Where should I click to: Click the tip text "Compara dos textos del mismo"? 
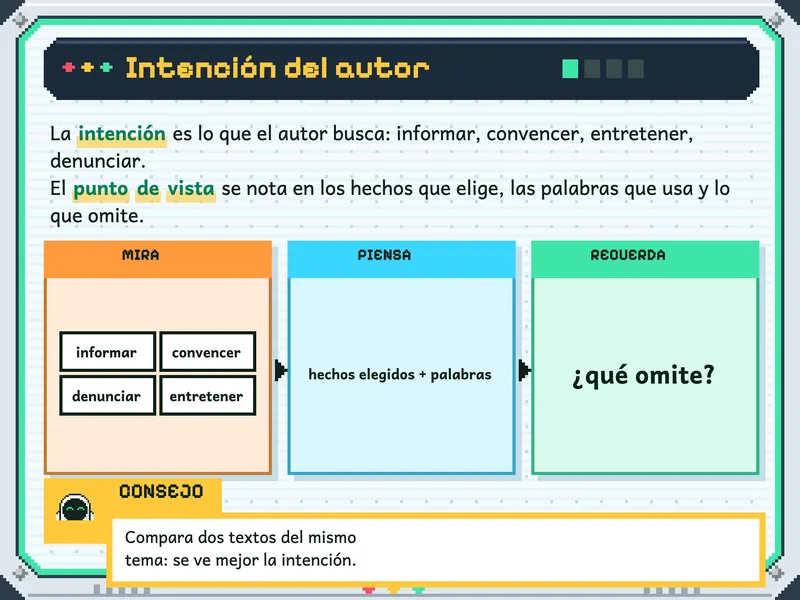(x=241, y=537)
